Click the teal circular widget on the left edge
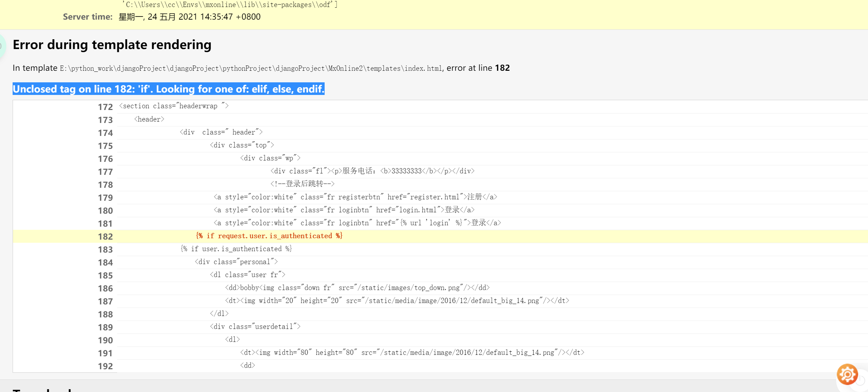Viewport: 868px width, 392px height. [2, 46]
